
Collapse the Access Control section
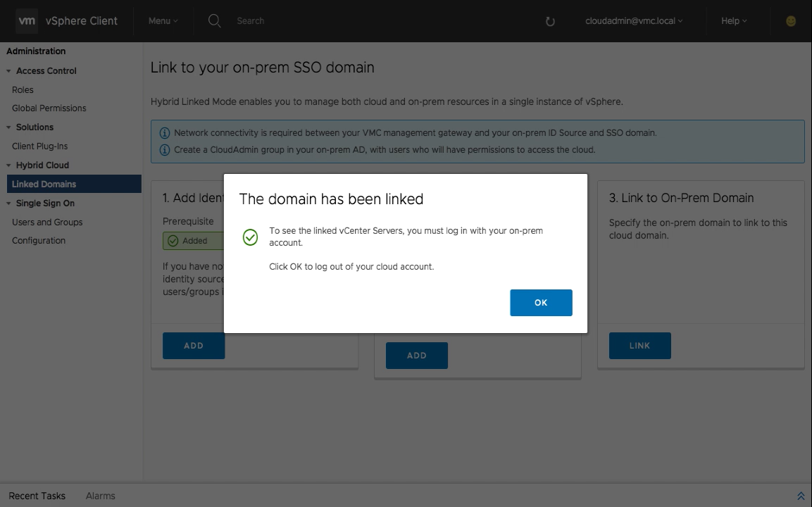coord(9,71)
